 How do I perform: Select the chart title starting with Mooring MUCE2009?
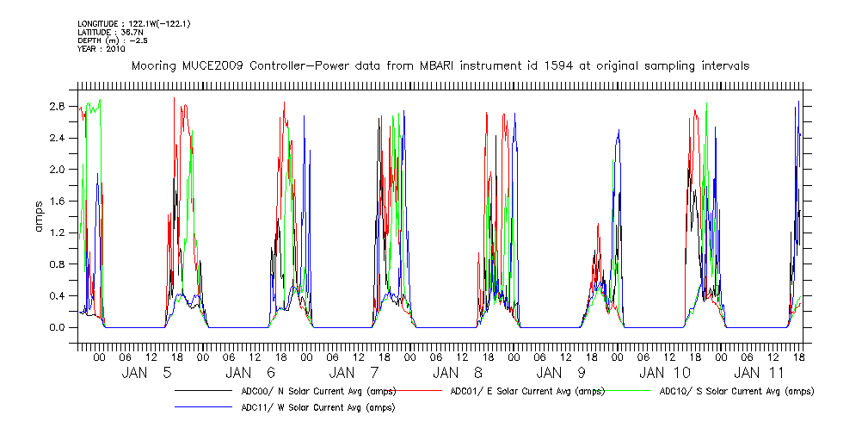pos(440,65)
